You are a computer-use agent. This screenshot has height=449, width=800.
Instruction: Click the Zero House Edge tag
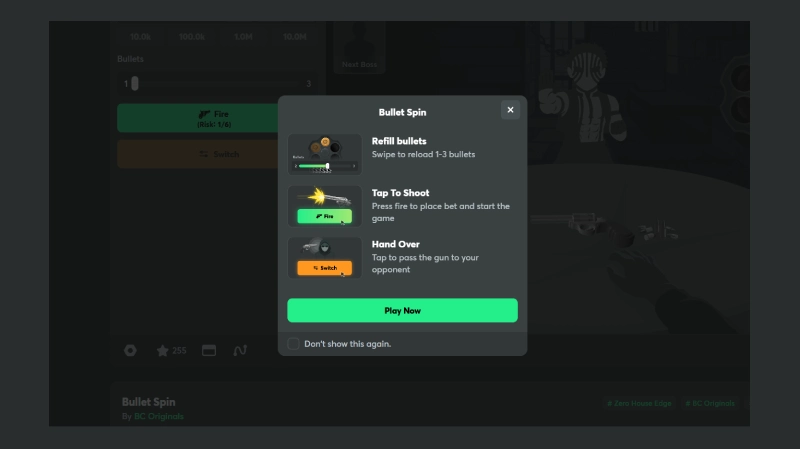tap(639, 404)
